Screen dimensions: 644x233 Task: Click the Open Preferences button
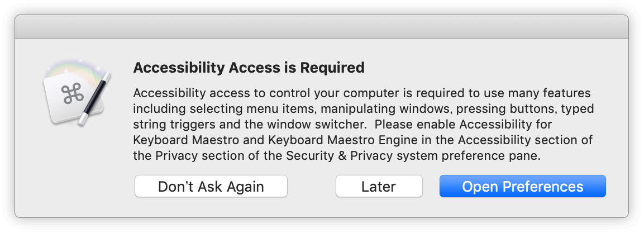pyautogui.click(x=522, y=186)
